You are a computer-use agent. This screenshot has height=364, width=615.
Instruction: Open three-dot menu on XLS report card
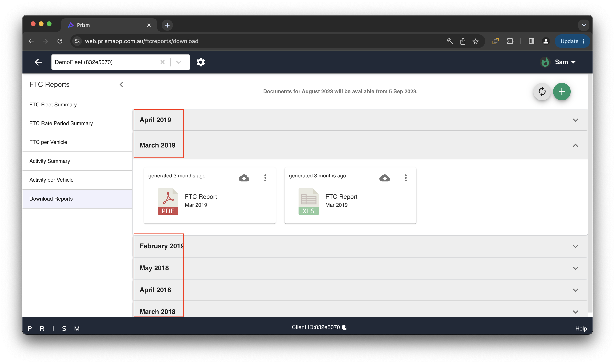point(406,178)
